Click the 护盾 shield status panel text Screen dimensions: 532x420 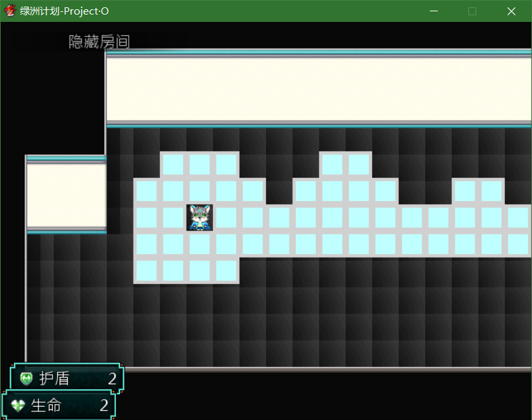[54, 379]
